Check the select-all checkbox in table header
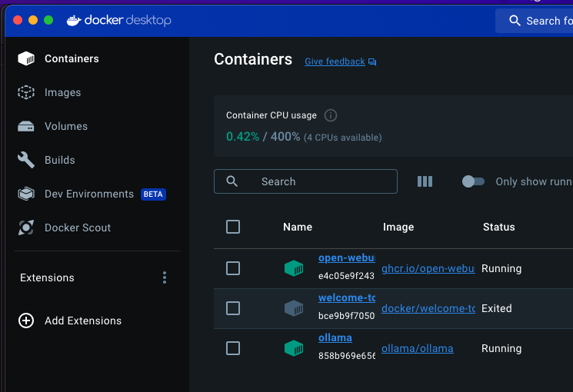Viewport: 573px width, 392px height. 233,227
